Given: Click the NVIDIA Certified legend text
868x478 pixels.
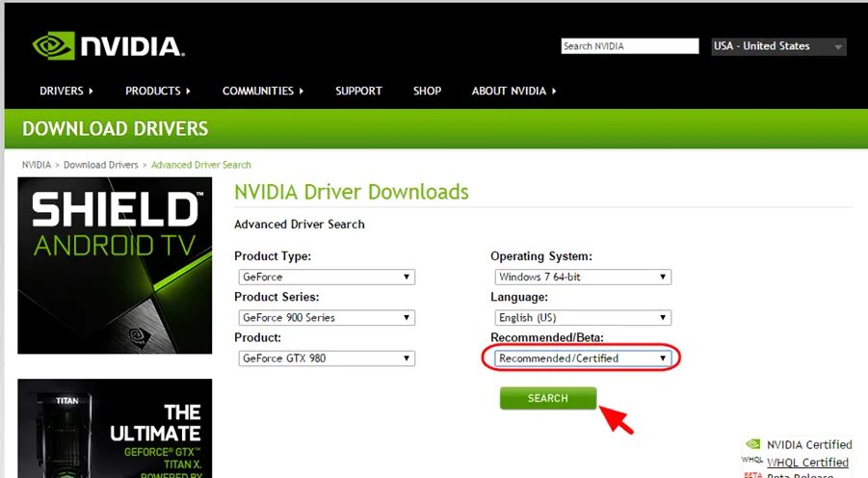Looking at the screenshot, I should [x=809, y=445].
